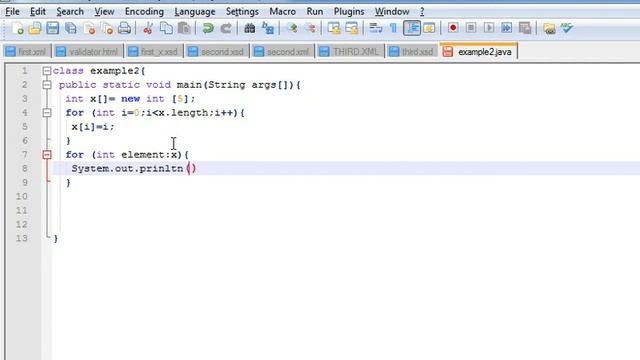This screenshot has width=640, height=360.
Task: Click inside System.out.prinltn parentheses
Action: [x=191, y=168]
